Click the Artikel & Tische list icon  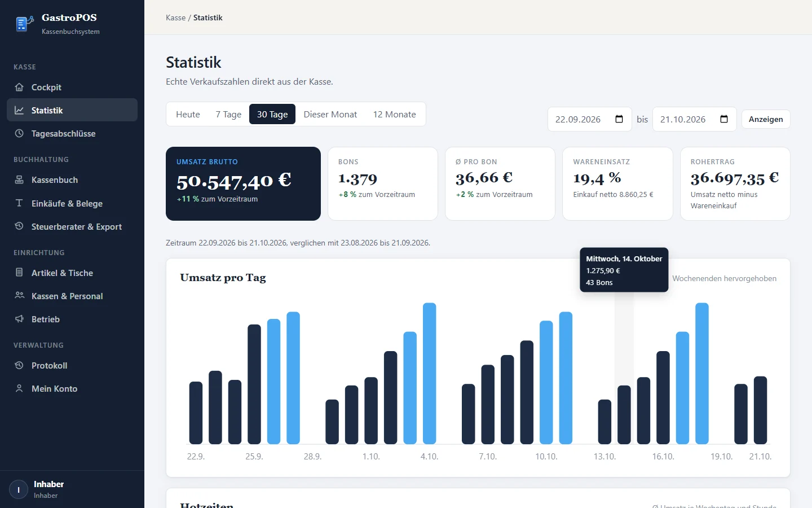pyautogui.click(x=19, y=273)
